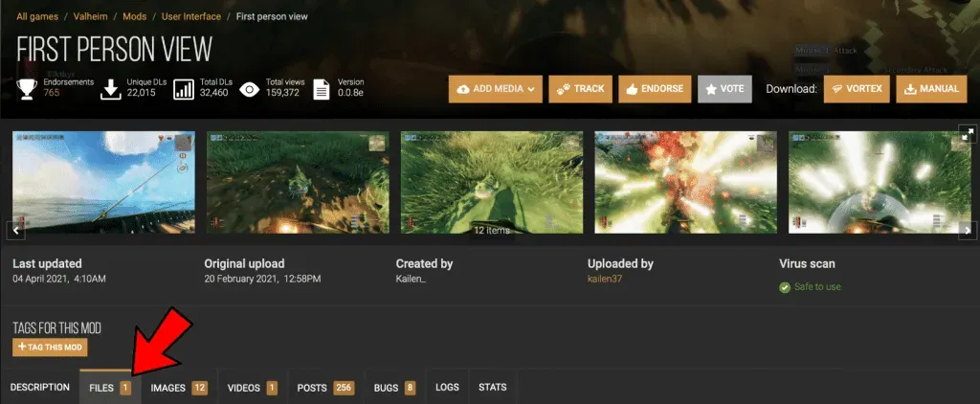Download with Vortex
The image size is (980, 404).
pyautogui.click(x=857, y=89)
